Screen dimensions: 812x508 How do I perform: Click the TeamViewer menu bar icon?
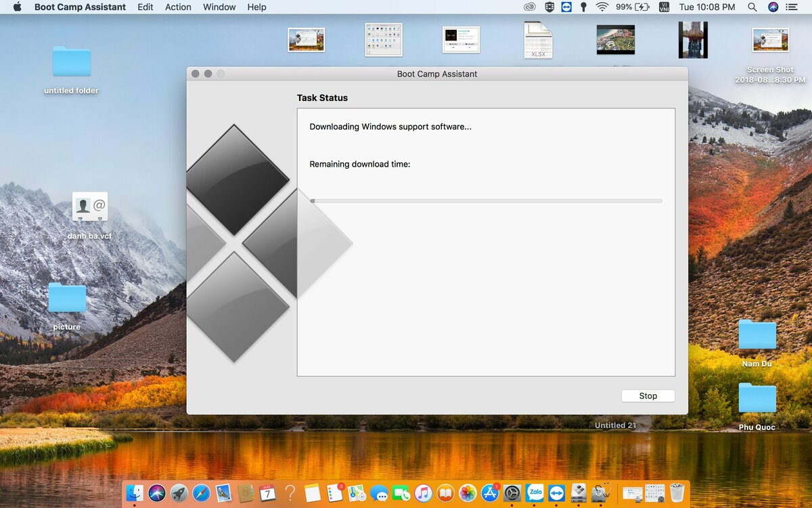click(566, 7)
